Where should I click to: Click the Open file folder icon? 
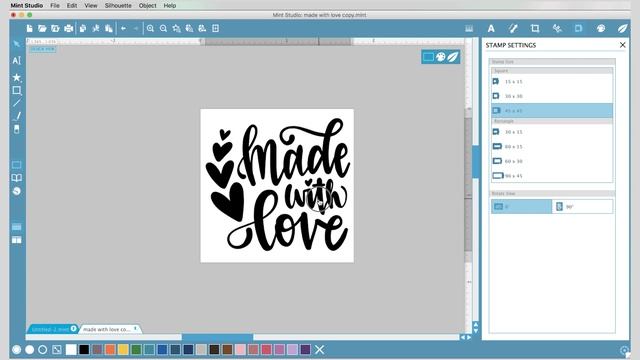click(42, 29)
